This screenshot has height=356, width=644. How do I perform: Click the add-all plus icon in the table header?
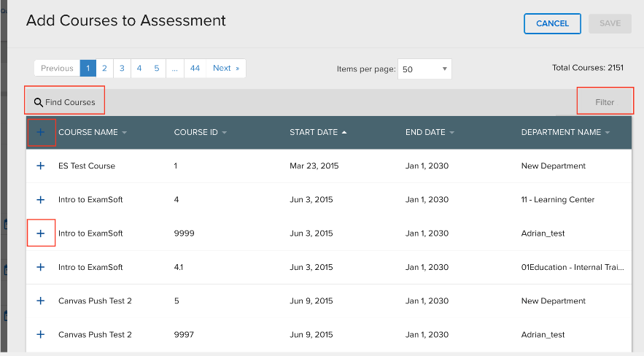point(40,132)
